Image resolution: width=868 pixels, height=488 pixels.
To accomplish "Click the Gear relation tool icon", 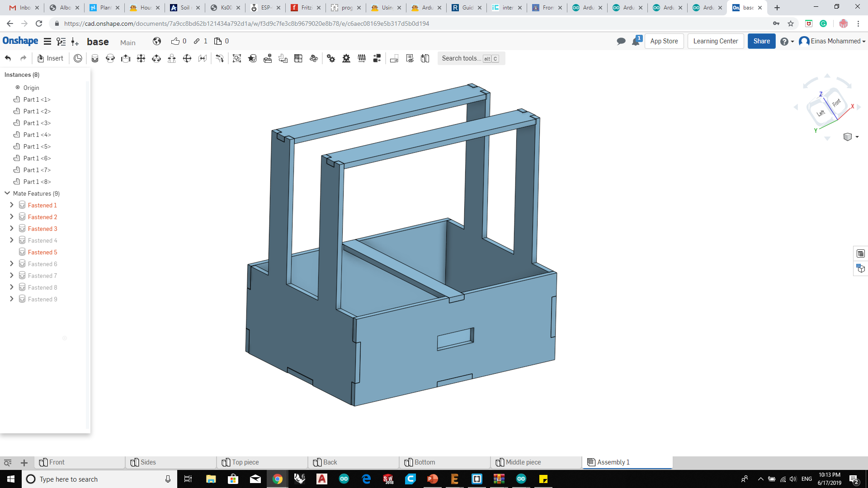I will tap(331, 58).
